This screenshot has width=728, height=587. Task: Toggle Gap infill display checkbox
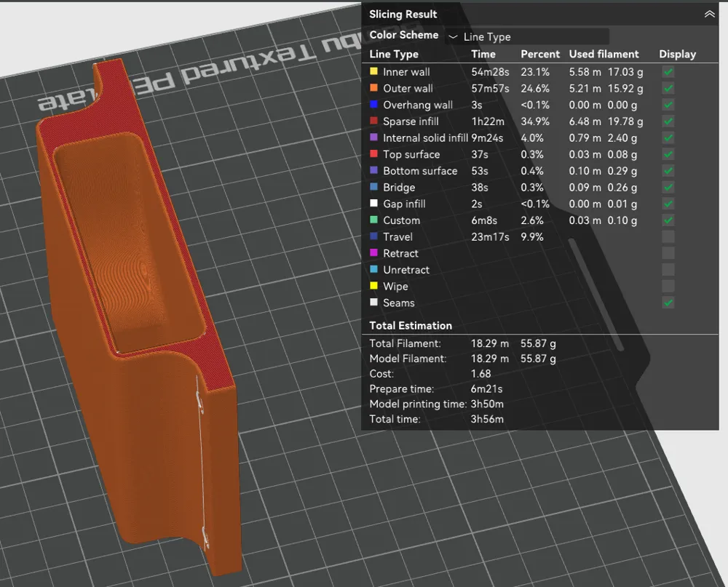pyautogui.click(x=668, y=204)
